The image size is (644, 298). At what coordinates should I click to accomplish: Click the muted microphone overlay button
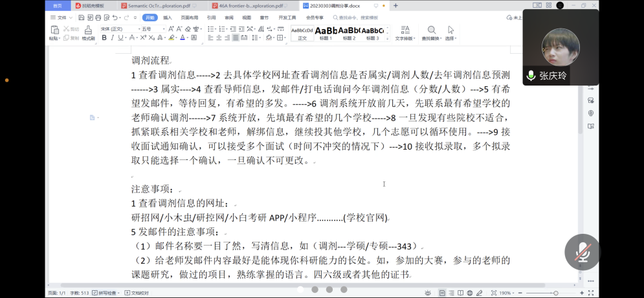582,251
